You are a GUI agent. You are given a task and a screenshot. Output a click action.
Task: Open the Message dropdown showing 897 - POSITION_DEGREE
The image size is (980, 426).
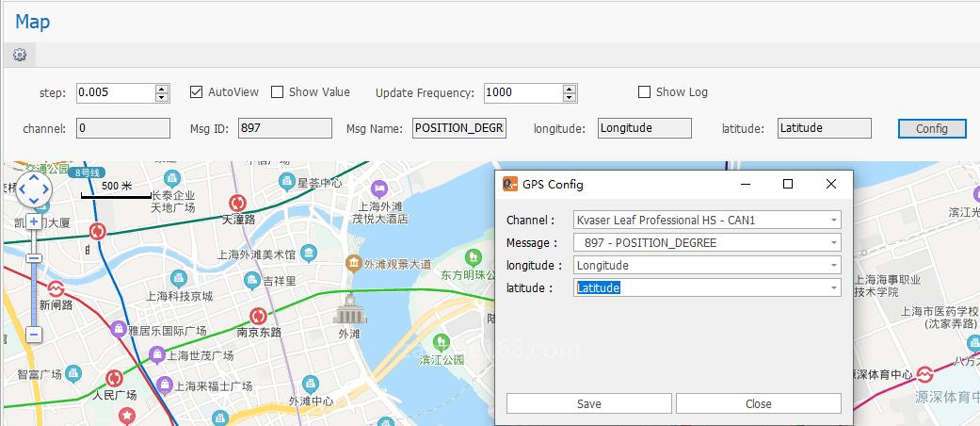coord(833,243)
